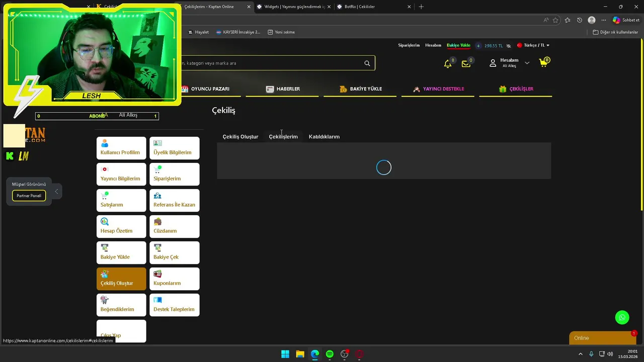Open the Online chat widget bar
This screenshot has width=644, height=362.
tap(602, 338)
